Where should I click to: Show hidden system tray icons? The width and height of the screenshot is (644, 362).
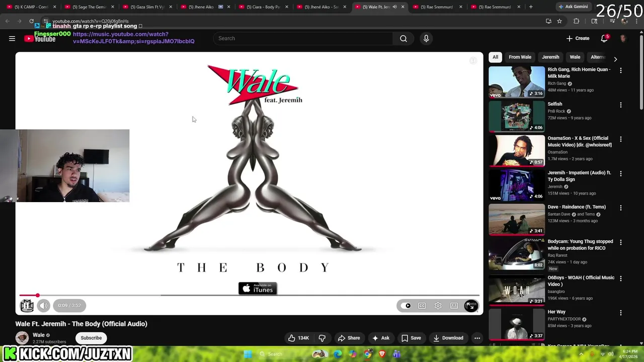coord(581,354)
